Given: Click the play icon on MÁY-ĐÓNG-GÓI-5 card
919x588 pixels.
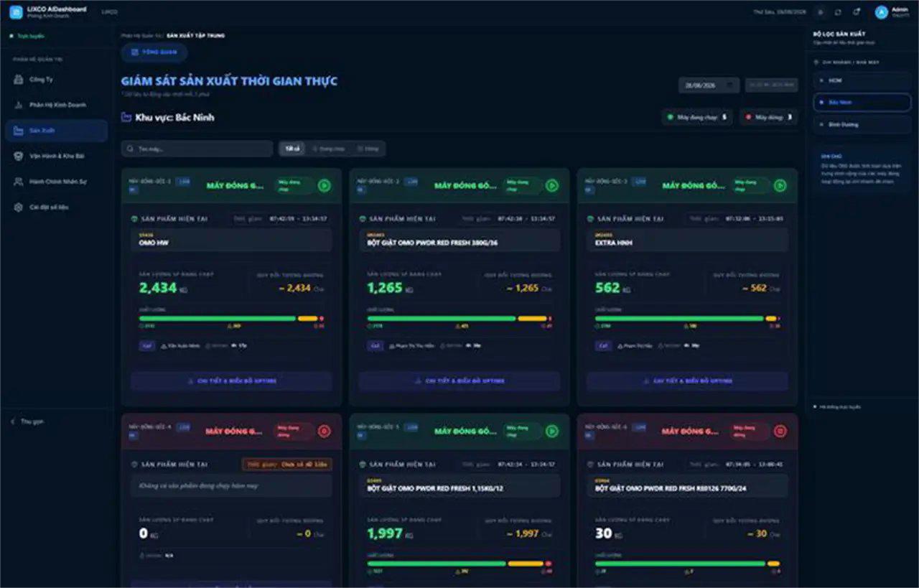Looking at the screenshot, I should [552, 431].
